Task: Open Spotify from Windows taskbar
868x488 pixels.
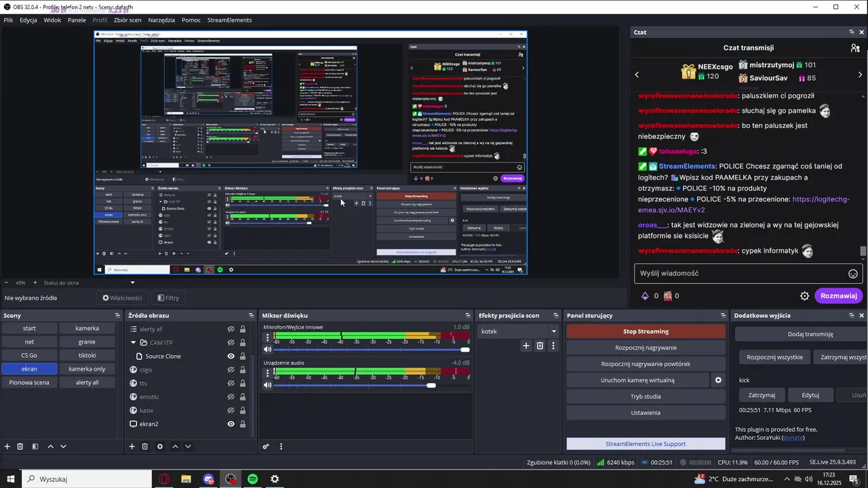Action: (252, 479)
